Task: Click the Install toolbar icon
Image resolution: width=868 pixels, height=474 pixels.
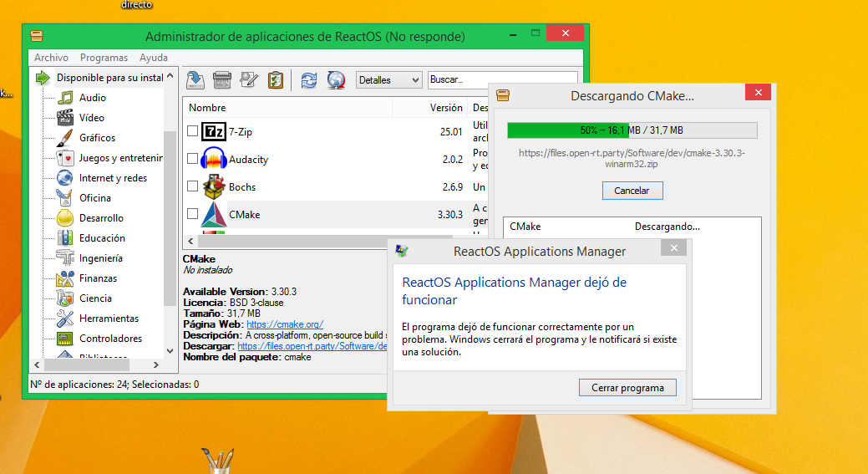Action: point(195,80)
